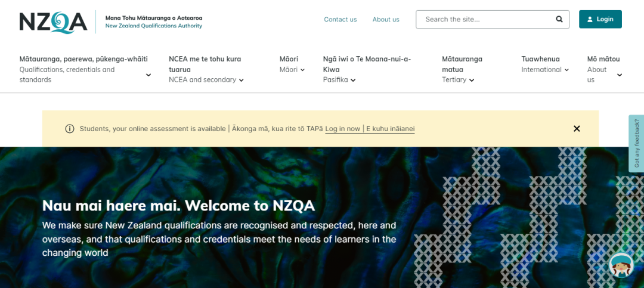Click the info icon in the banner

point(70,129)
